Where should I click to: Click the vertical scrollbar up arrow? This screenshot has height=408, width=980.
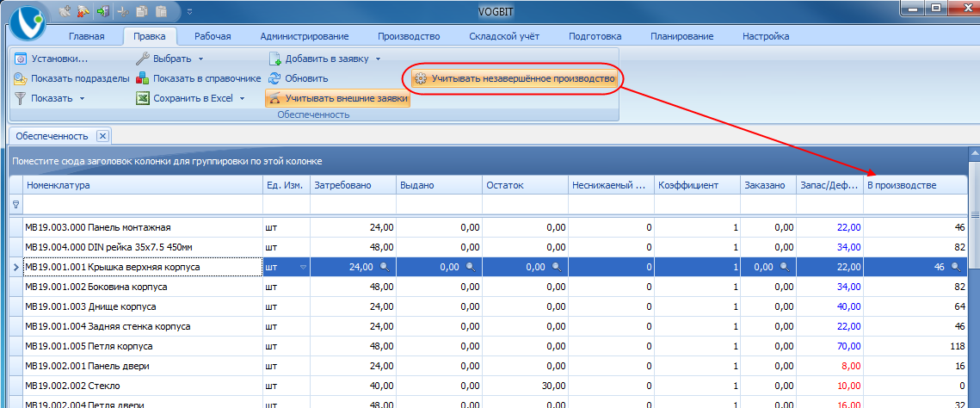point(974,153)
